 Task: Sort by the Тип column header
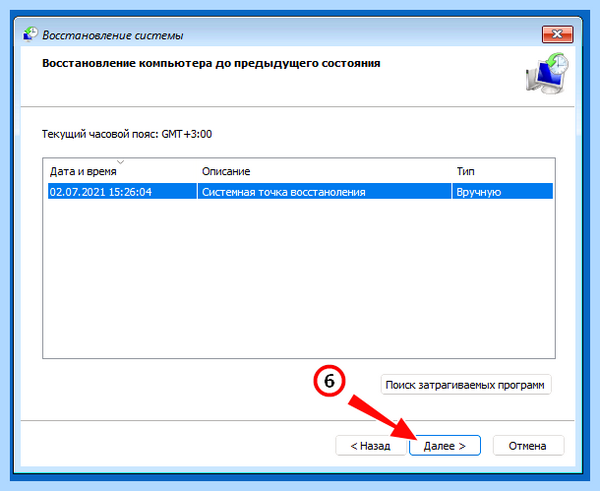pos(465,171)
